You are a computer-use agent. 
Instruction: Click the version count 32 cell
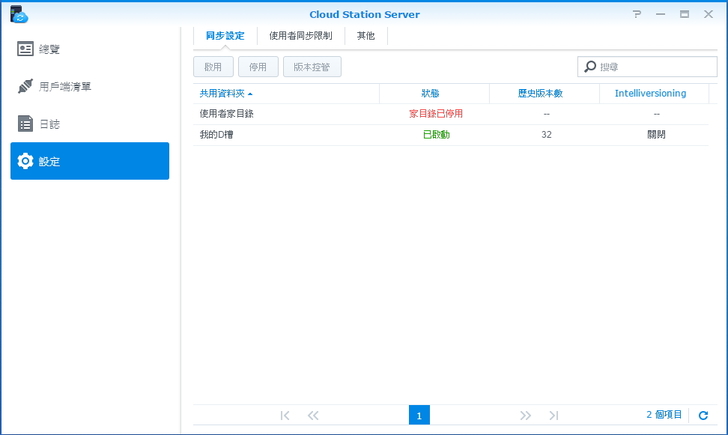coord(546,135)
